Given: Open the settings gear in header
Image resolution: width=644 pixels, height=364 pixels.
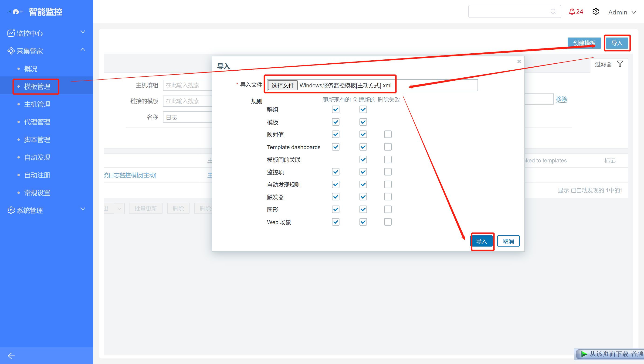Looking at the screenshot, I should pyautogui.click(x=596, y=12).
